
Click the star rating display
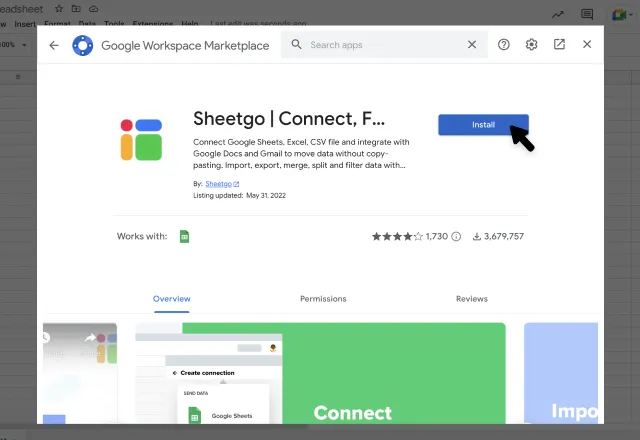(397, 236)
